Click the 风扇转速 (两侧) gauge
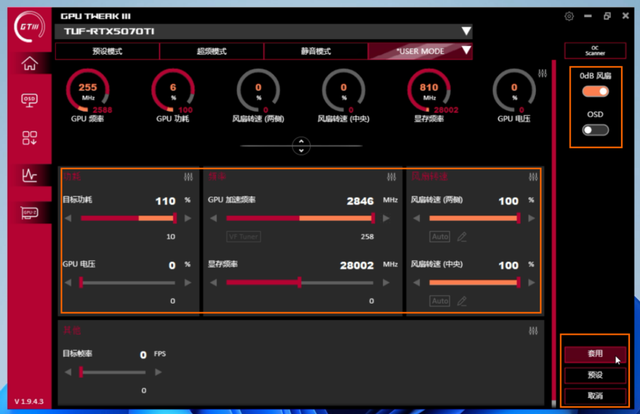Viewport: 640px width, 414px height. pyautogui.click(x=258, y=91)
